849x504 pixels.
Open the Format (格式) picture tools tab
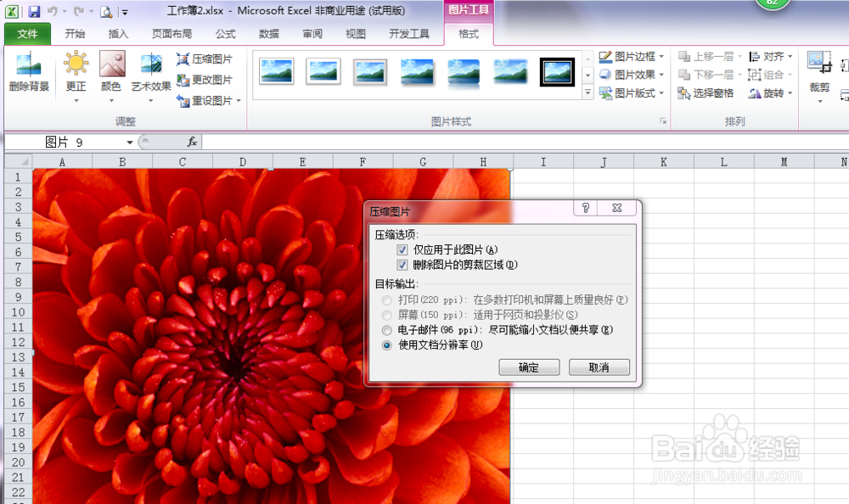(469, 34)
